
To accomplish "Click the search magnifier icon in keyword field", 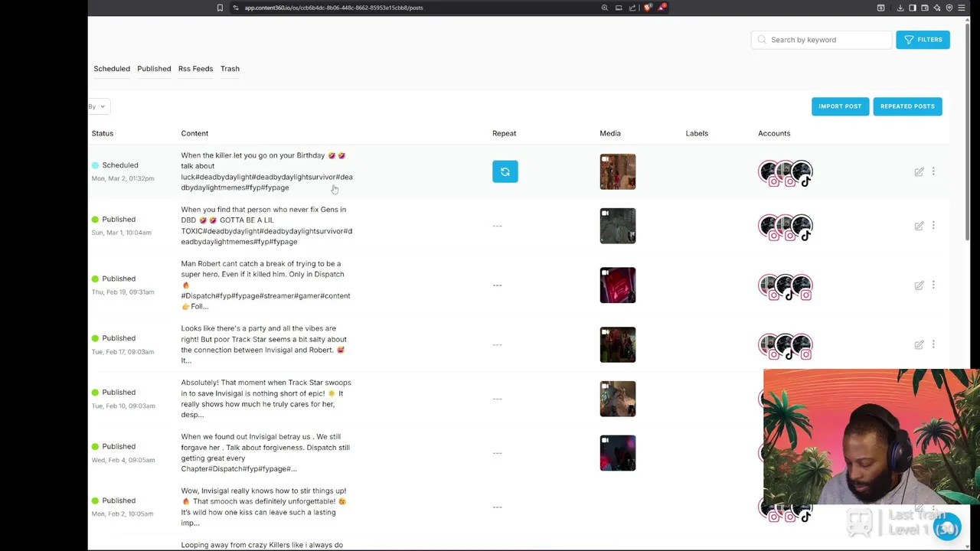I will point(762,40).
